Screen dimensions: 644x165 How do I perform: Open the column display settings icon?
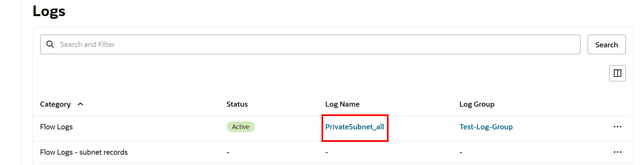coord(617,73)
